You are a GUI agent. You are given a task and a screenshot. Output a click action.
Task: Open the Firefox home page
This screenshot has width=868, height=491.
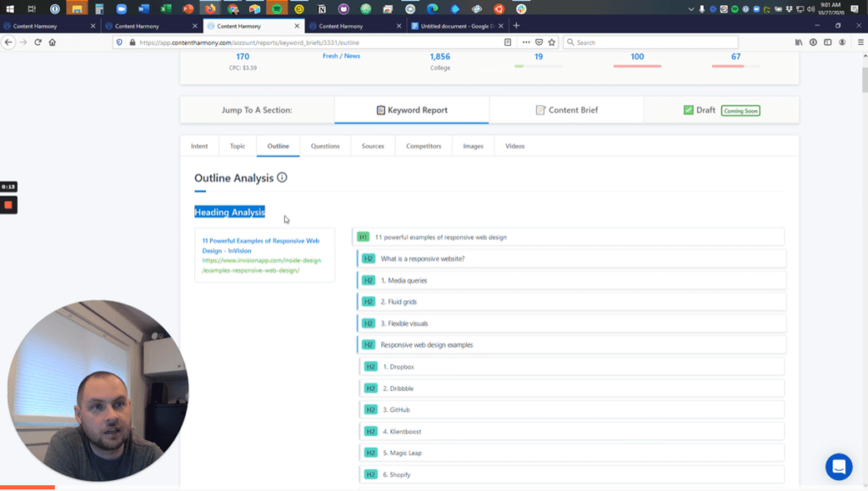(52, 42)
